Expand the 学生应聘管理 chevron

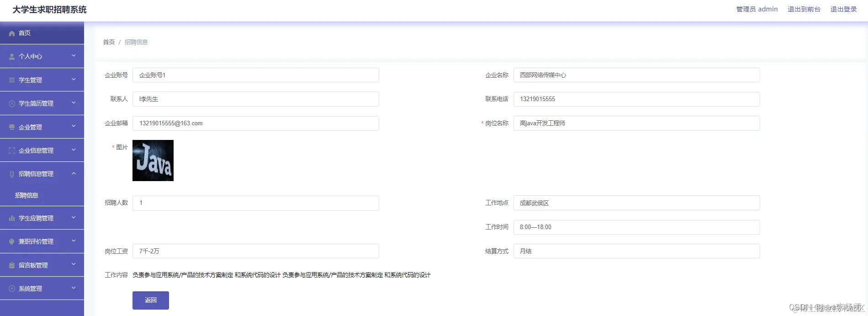click(74, 218)
